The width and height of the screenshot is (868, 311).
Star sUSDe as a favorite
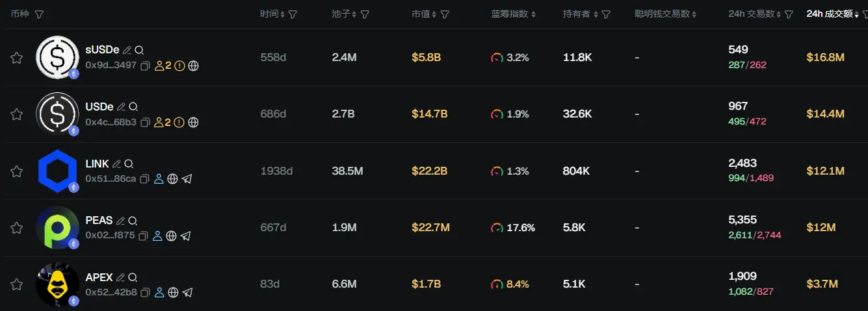click(17, 58)
